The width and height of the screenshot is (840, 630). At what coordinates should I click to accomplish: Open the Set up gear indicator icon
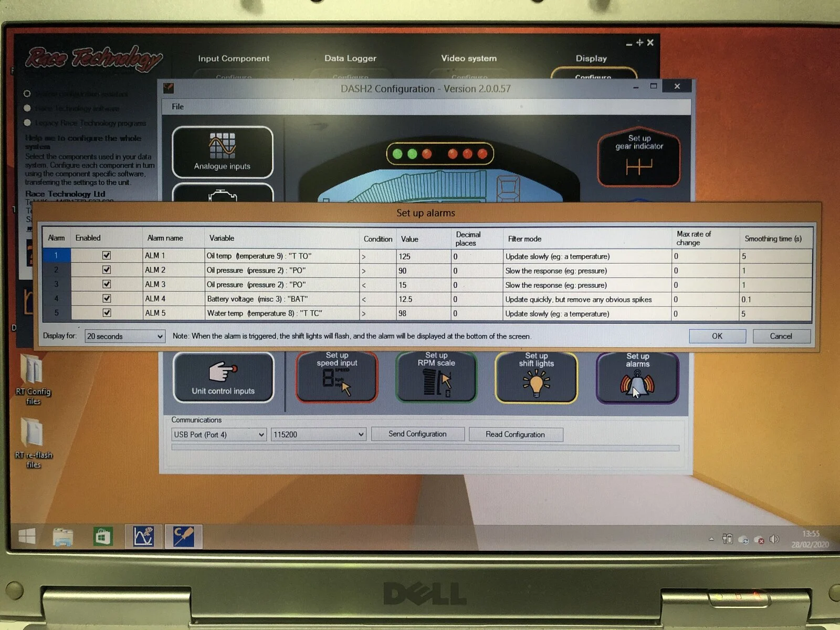pyautogui.click(x=638, y=157)
